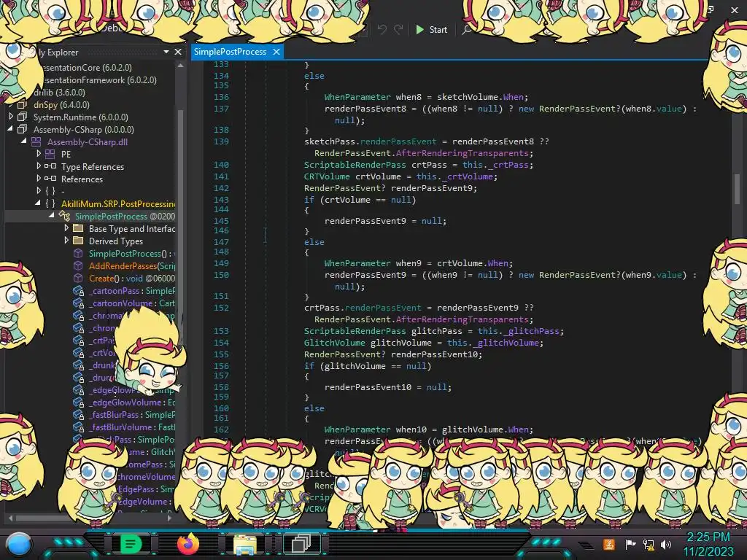The height and width of the screenshot is (560, 747).
Task: Select the dnSpy (6.4.0.0) tree item
Action: click(x=61, y=104)
